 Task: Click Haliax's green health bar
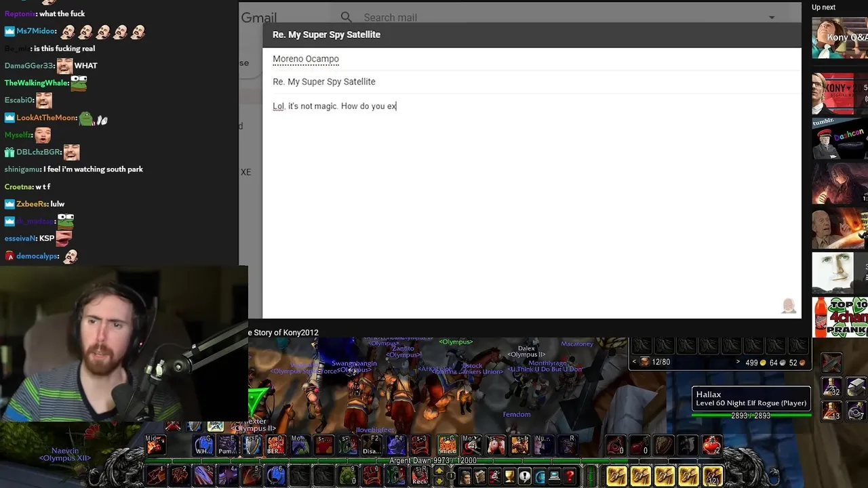pos(751,415)
